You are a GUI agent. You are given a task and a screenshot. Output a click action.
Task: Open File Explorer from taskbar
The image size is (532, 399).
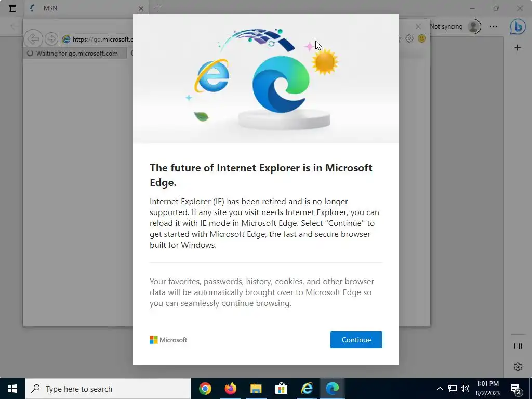click(x=256, y=389)
